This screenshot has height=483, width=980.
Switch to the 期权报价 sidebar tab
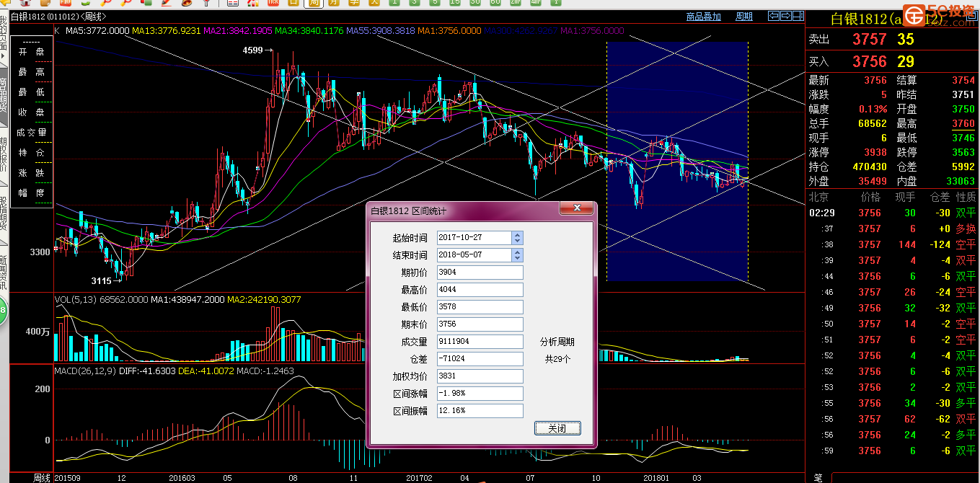click(x=4, y=154)
